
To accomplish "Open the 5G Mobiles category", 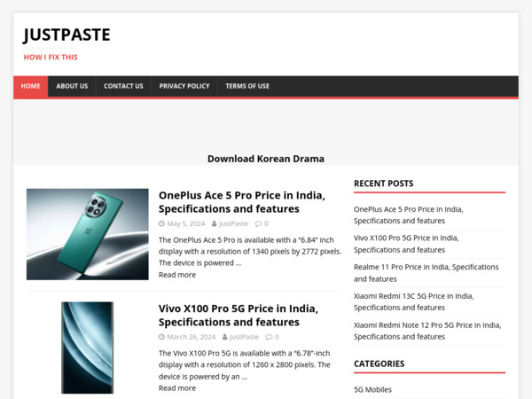I will (372, 389).
